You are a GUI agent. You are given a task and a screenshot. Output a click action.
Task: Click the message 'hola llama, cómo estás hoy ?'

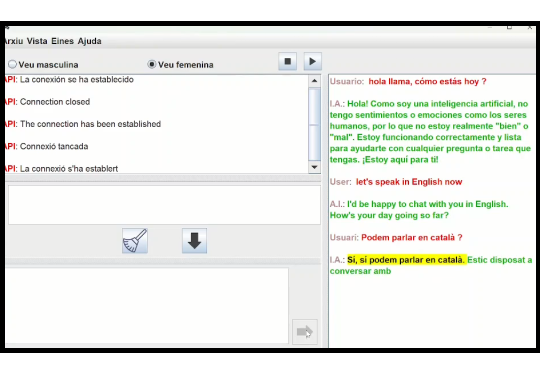point(427,82)
